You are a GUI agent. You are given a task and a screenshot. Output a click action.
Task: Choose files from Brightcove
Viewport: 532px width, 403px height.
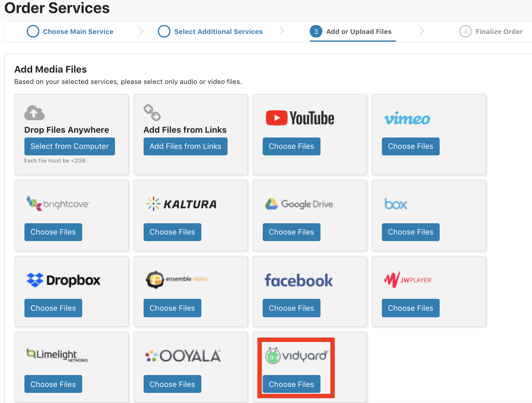(53, 232)
